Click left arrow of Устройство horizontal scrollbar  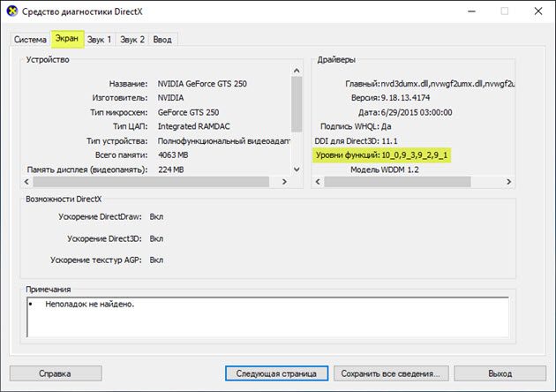click(x=27, y=182)
